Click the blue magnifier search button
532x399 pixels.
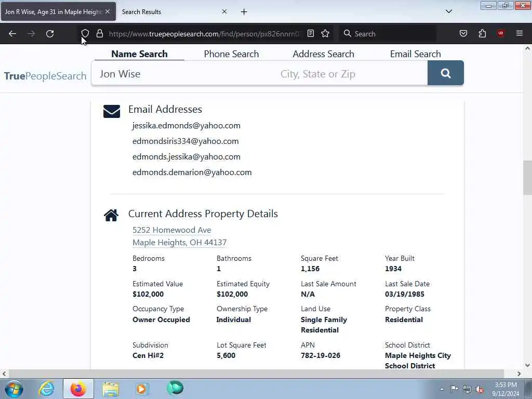tap(445, 73)
